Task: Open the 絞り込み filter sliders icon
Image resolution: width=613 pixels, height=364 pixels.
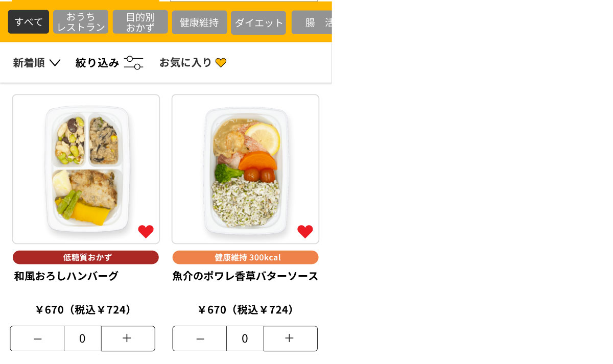Action: coord(134,63)
